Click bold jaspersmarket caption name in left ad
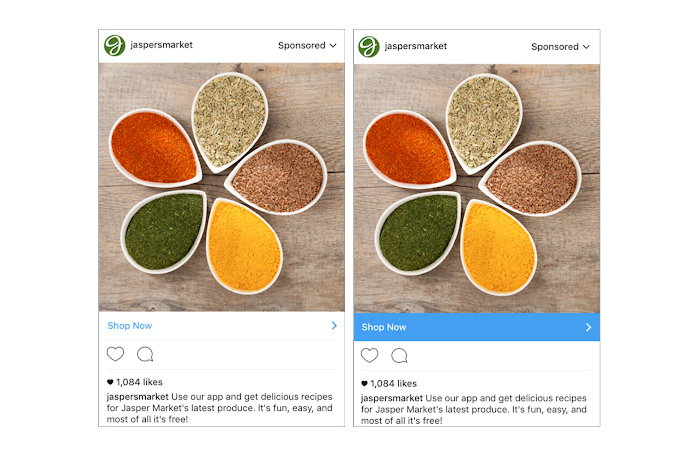The height and width of the screenshot is (457, 700). (138, 397)
